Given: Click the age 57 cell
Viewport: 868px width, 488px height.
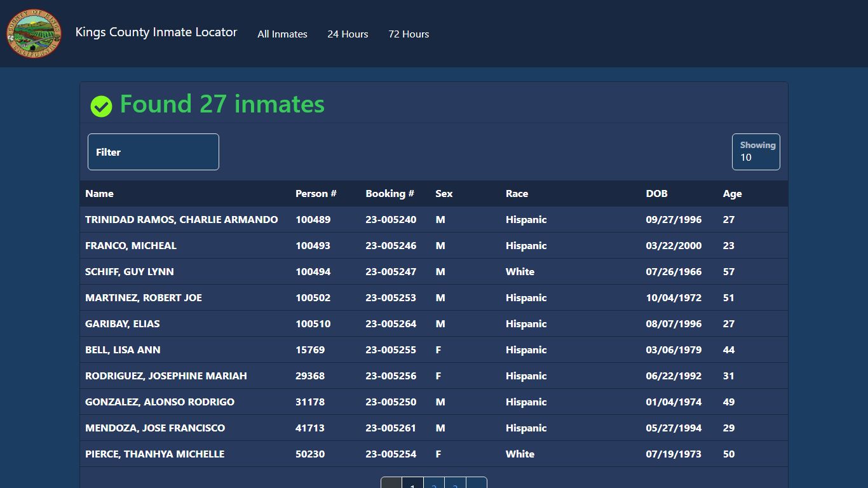Looking at the screenshot, I should pyautogui.click(x=728, y=272).
